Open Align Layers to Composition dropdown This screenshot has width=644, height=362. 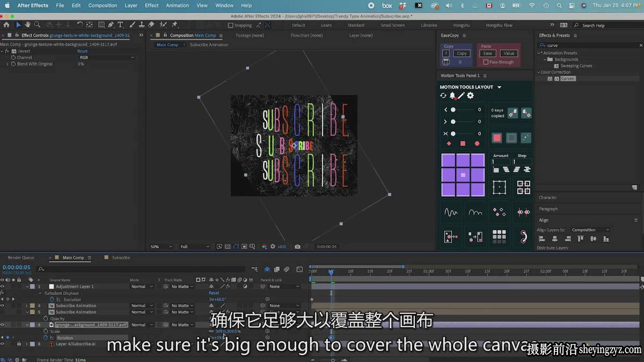coord(590,230)
